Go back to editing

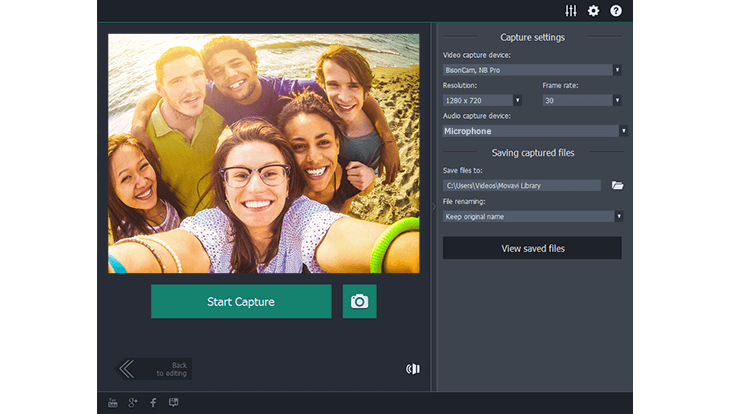tap(154, 369)
